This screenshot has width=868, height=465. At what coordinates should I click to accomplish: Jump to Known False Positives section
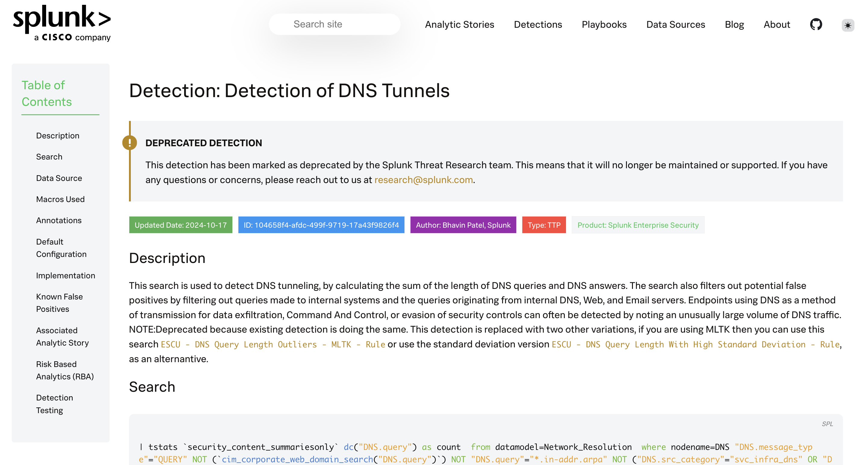pyautogui.click(x=59, y=303)
